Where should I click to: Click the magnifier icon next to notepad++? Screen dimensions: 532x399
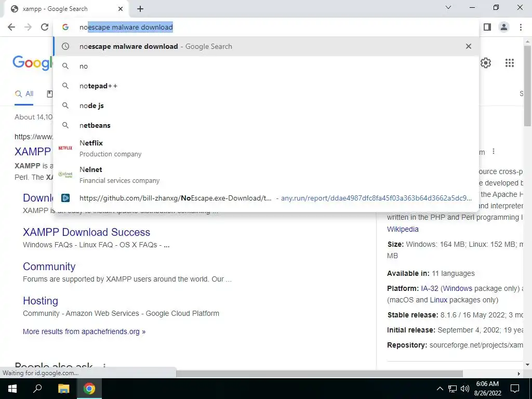point(65,86)
